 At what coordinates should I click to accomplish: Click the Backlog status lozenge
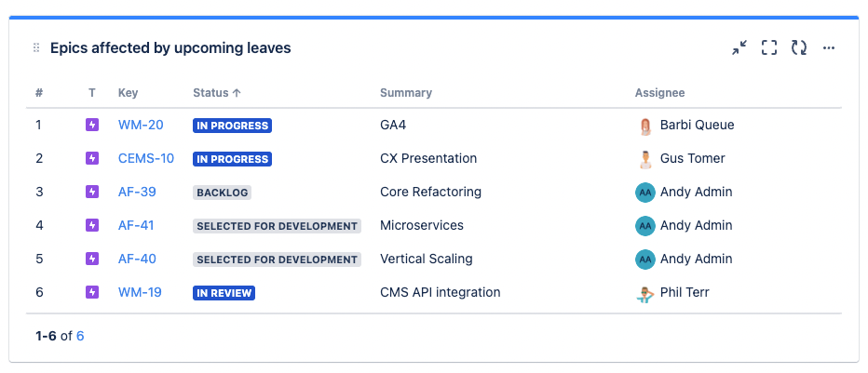[x=222, y=193]
